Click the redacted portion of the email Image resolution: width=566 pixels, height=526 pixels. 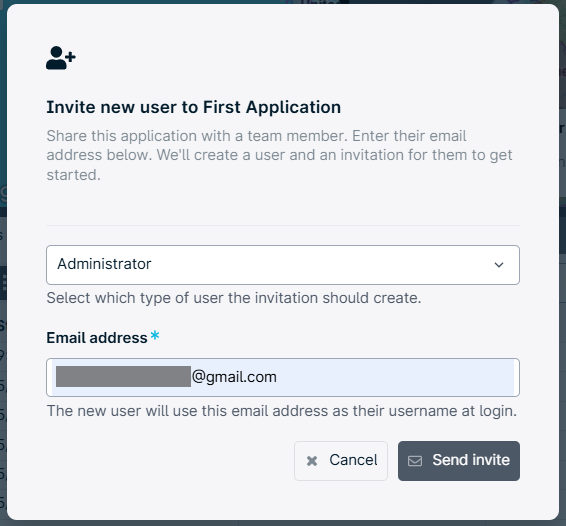coord(123,377)
